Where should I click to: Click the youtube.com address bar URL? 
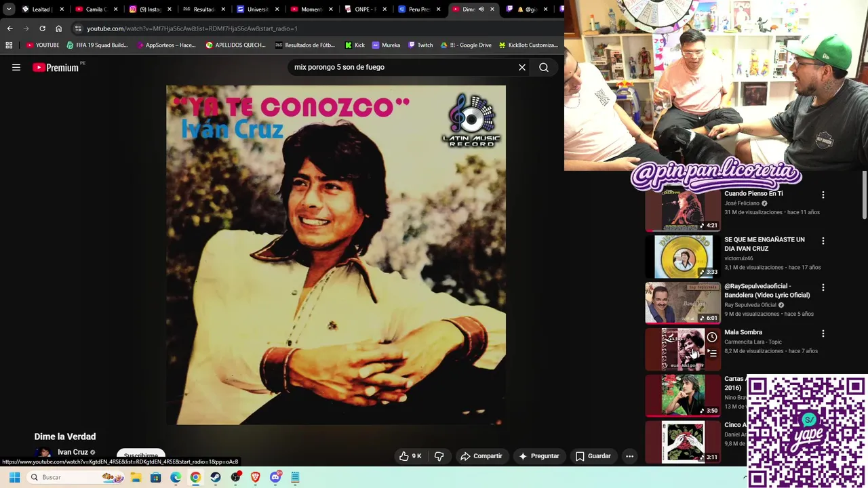pyautogui.click(x=192, y=28)
